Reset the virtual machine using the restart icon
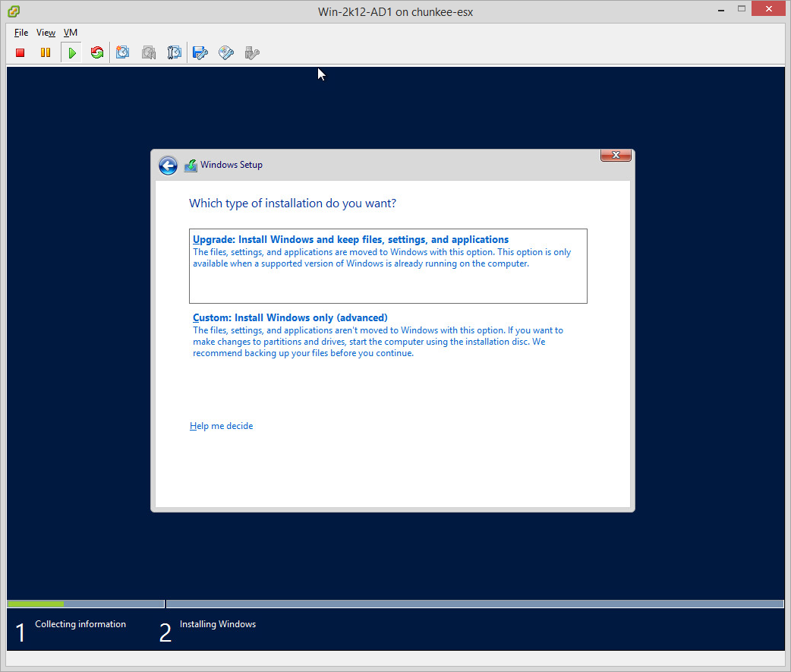Image resolution: width=791 pixels, height=672 pixels. [x=96, y=53]
